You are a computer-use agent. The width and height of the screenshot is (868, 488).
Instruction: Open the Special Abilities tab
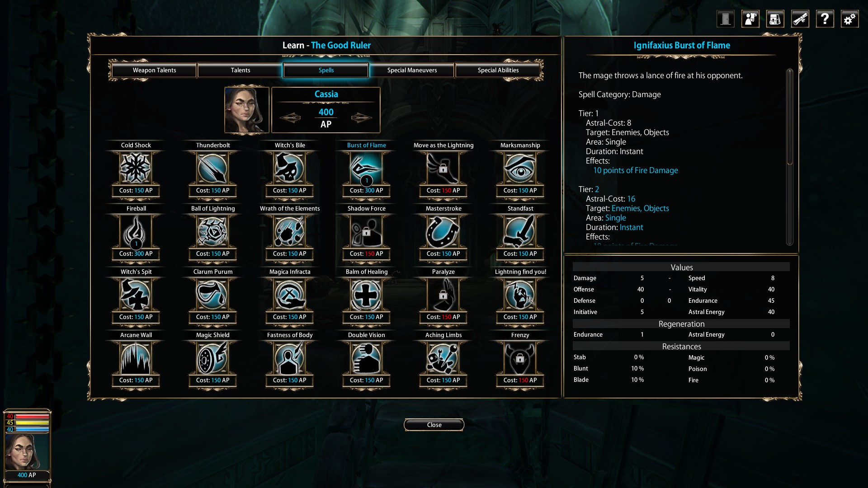[498, 70]
